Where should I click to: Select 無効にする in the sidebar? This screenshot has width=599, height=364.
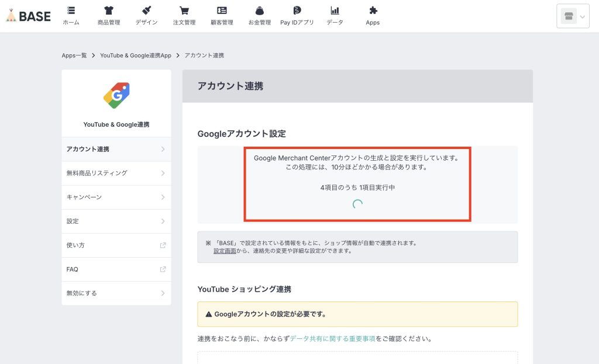[x=116, y=293]
